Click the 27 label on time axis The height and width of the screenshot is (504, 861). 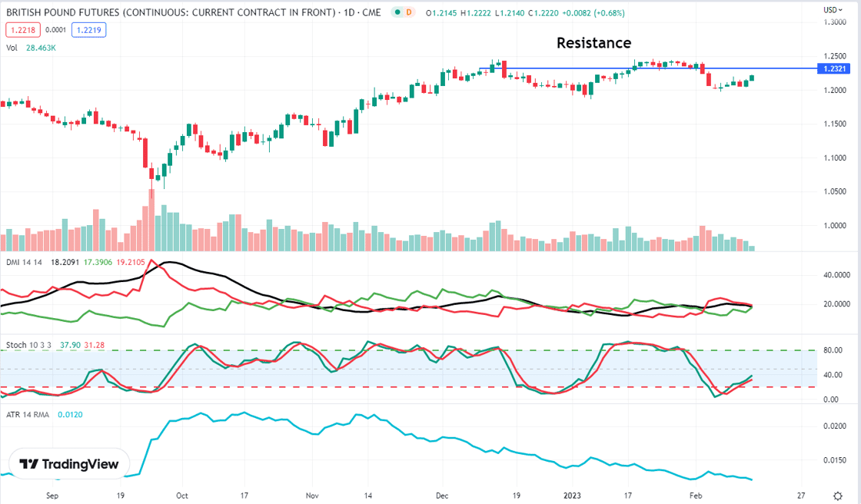pyautogui.click(x=801, y=496)
